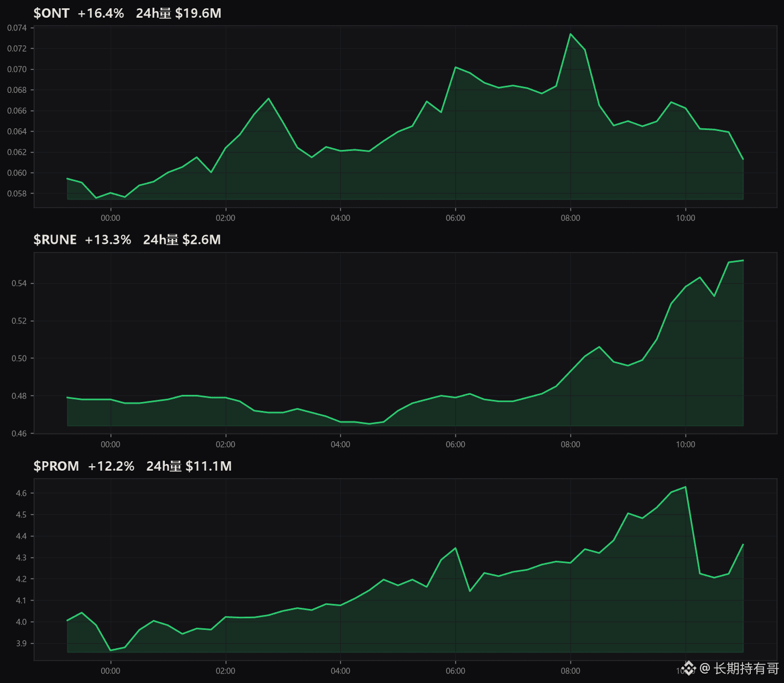Image resolution: width=784 pixels, height=683 pixels.
Task: Pick 06:00 under the ONT chart
Action: [455, 218]
